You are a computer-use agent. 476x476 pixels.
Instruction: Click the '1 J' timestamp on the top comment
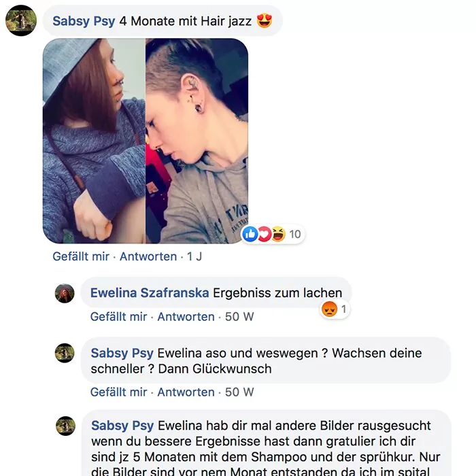[x=194, y=256]
